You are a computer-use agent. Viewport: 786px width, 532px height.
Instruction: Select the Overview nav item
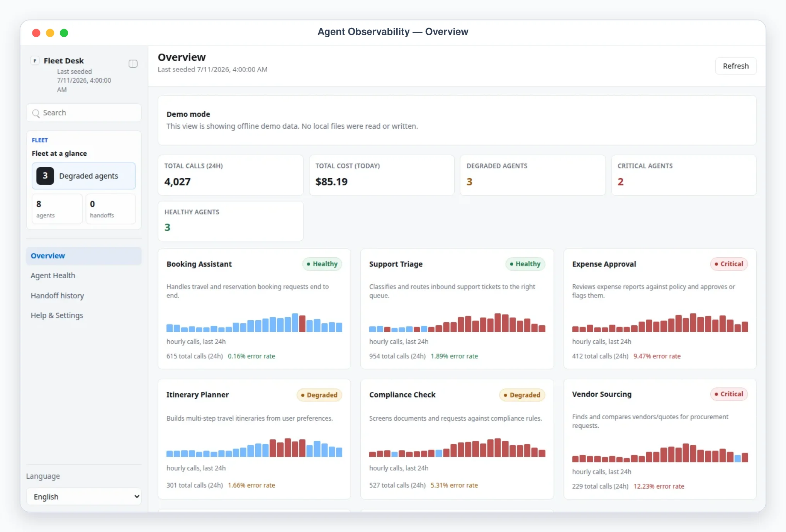[84, 256]
